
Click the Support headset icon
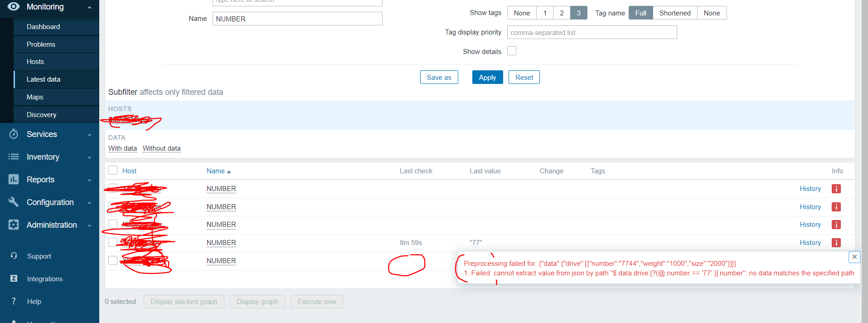[14, 256]
